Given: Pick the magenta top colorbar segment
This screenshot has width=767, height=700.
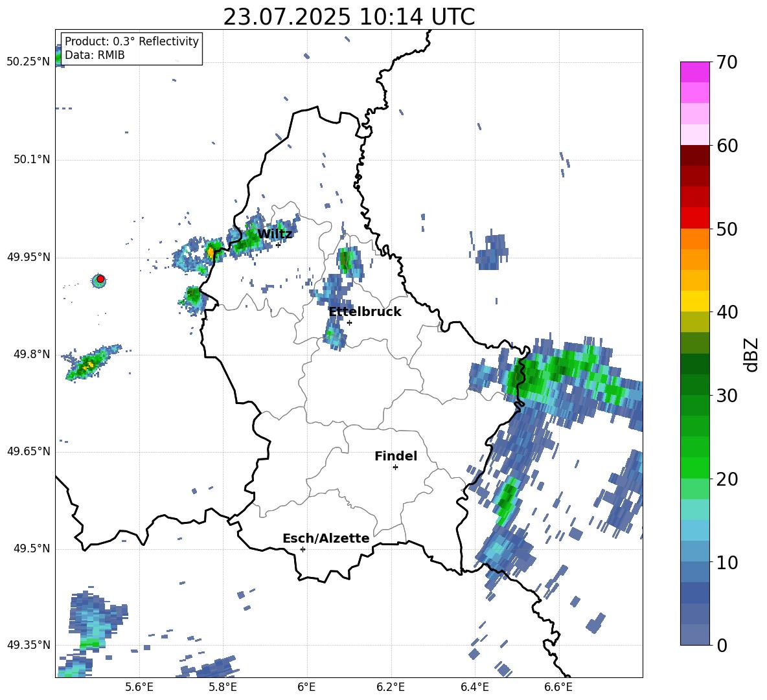Looking at the screenshot, I should [x=694, y=72].
